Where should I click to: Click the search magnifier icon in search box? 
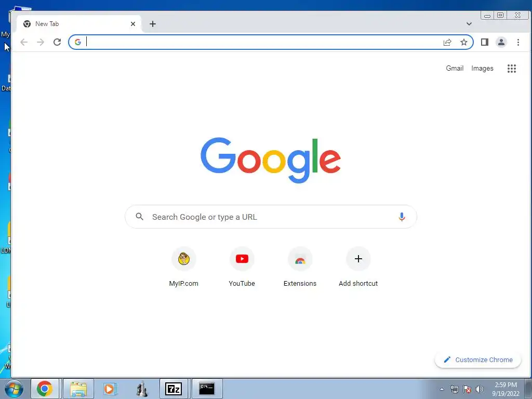pyautogui.click(x=139, y=217)
